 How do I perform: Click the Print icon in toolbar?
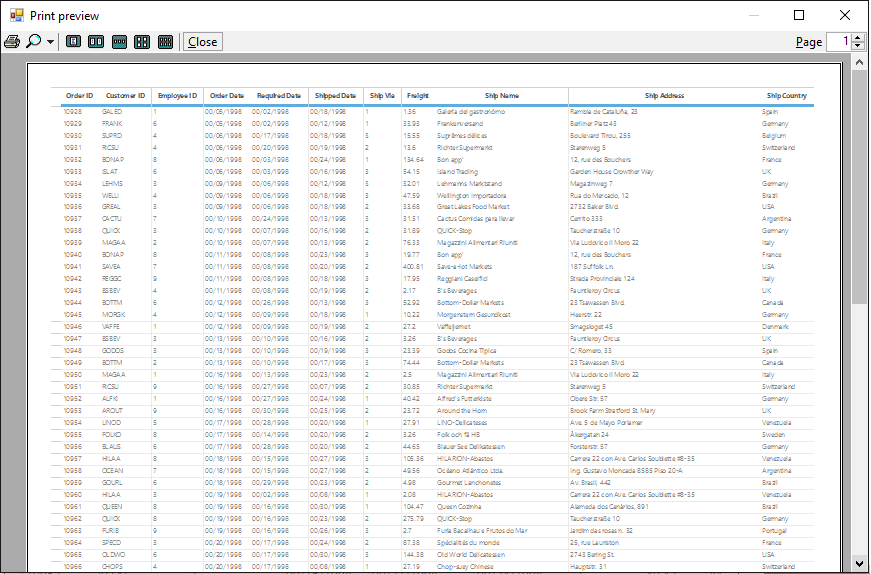point(12,42)
